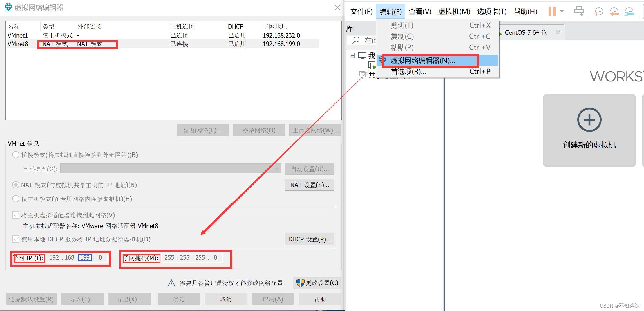Click the library search box
The height and width of the screenshot is (311, 644).
tap(361, 40)
